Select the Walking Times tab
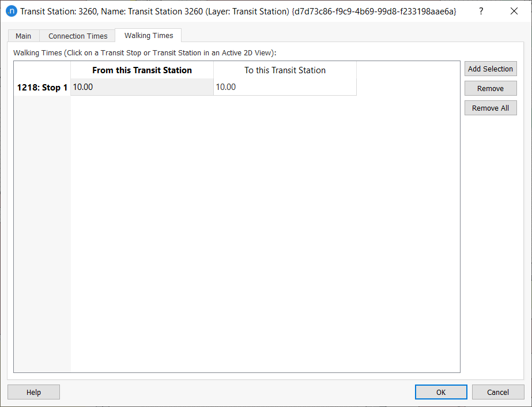 [148, 35]
